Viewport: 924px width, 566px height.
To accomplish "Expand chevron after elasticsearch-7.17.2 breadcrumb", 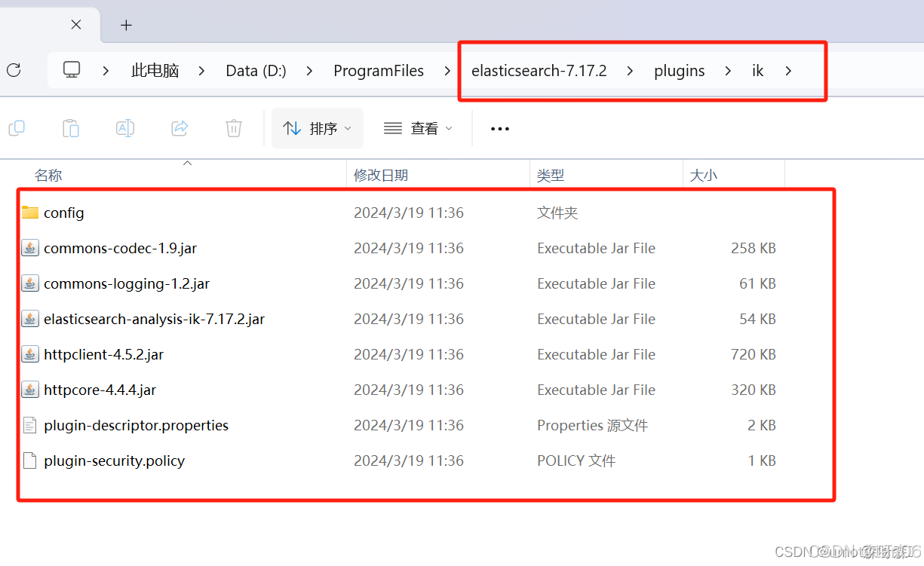I will 630,71.
